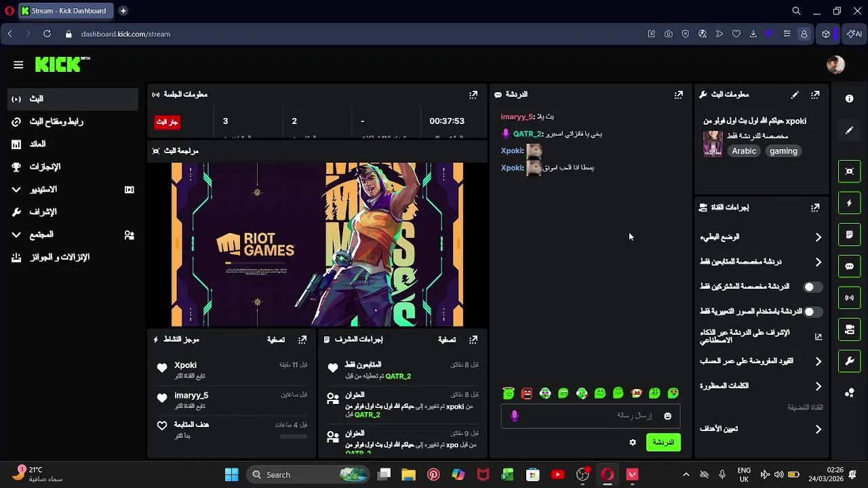Pop out the session info panel (معلومات الجلسة)
This screenshot has width=868, height=488.
tap(473, 95)
